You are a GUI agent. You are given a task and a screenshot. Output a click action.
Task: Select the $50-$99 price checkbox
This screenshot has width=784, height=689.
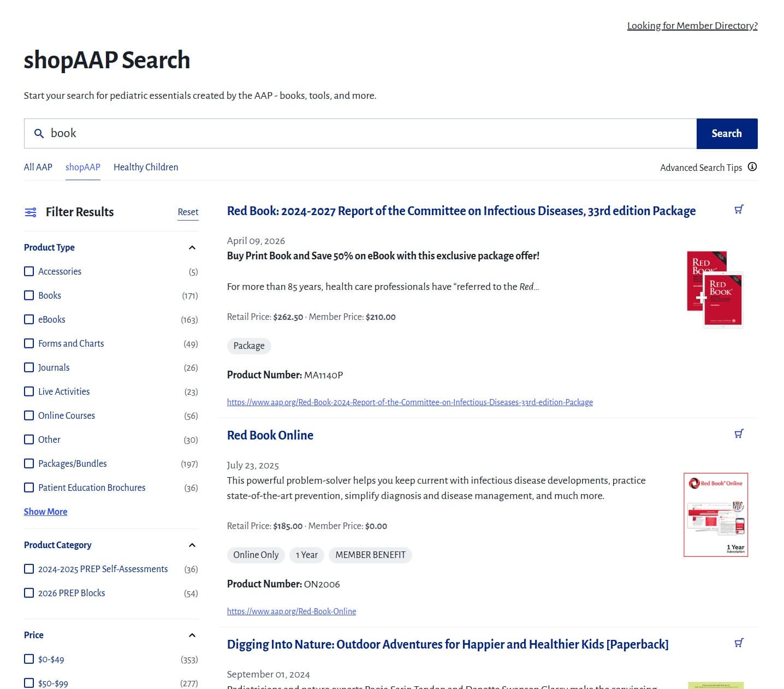(x=29, y=683)
